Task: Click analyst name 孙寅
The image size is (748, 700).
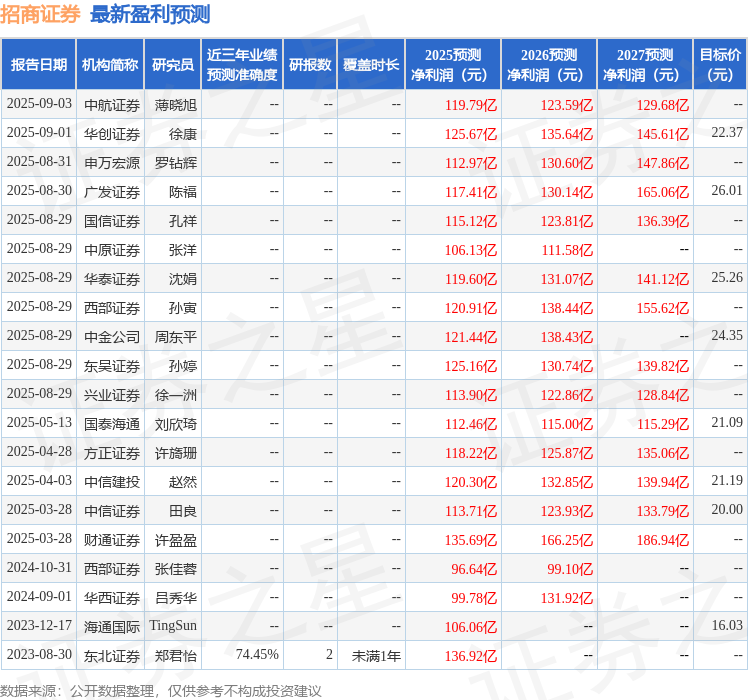Action: 183,308
